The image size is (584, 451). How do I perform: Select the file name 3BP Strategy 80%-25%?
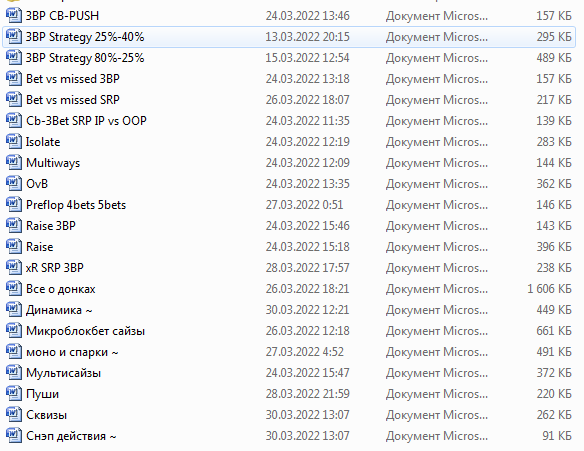pyautogui.click(x=85, y=58)
